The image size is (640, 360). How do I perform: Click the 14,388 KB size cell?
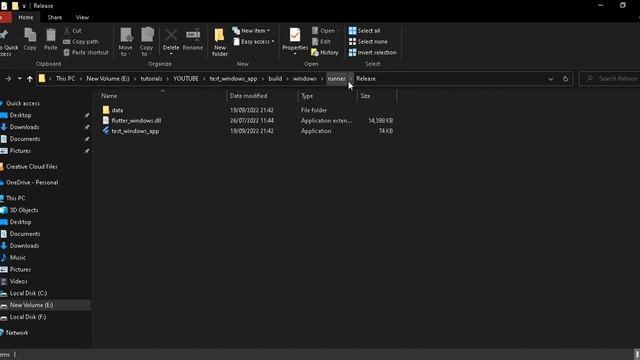pos(380,120)
